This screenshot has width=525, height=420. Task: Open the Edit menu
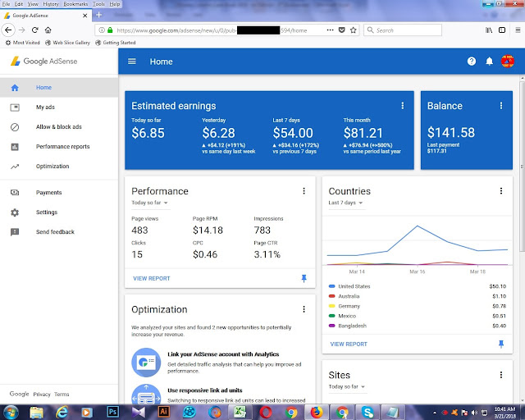pyautogui.click(x=19, y=4)
